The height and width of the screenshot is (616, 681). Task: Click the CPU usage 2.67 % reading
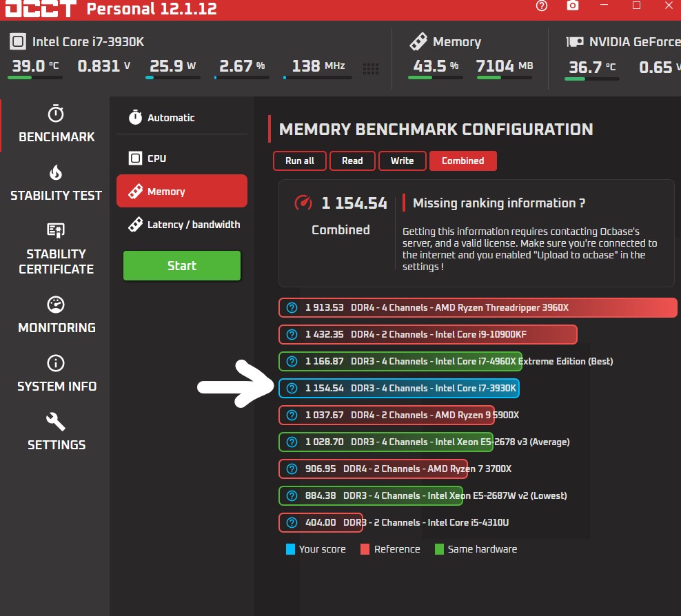point(242,66)
